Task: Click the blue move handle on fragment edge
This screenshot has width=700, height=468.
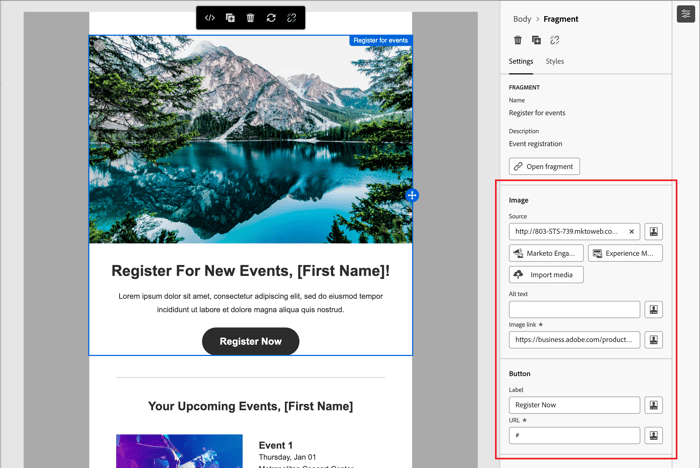Action: [x=412, y=195]
